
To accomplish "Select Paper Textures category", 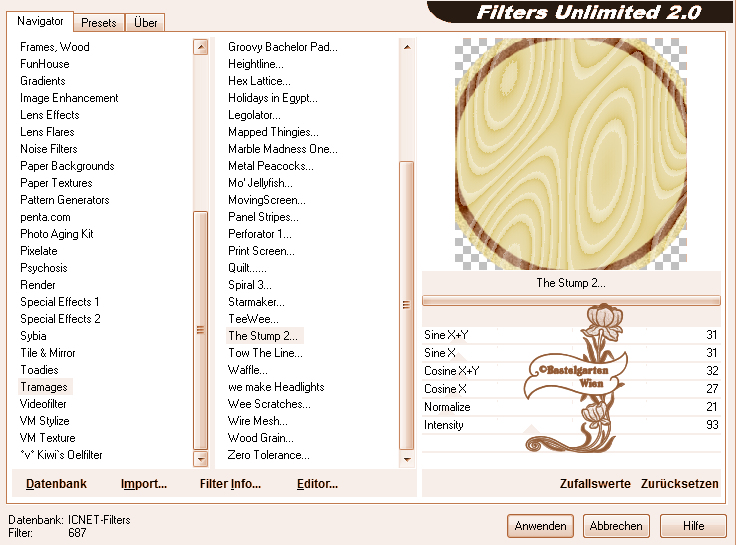I will pos(56,183).
